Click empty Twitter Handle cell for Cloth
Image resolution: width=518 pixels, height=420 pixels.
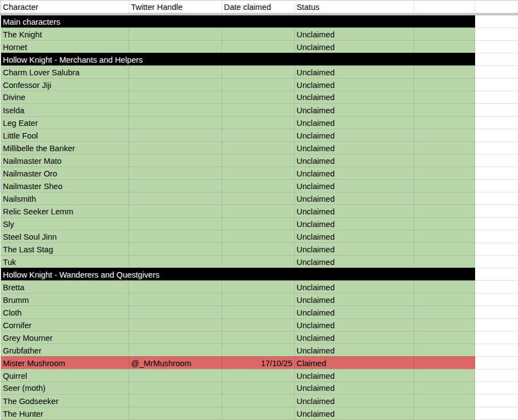click(175, 312)
